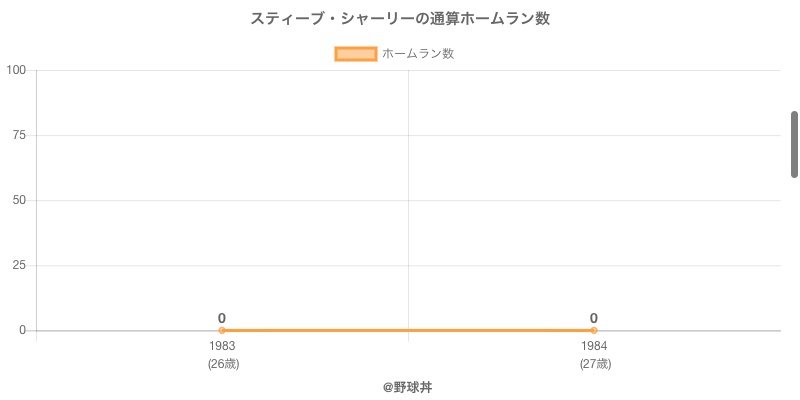Click the @野球丼 watermark text

coord(407,387)
